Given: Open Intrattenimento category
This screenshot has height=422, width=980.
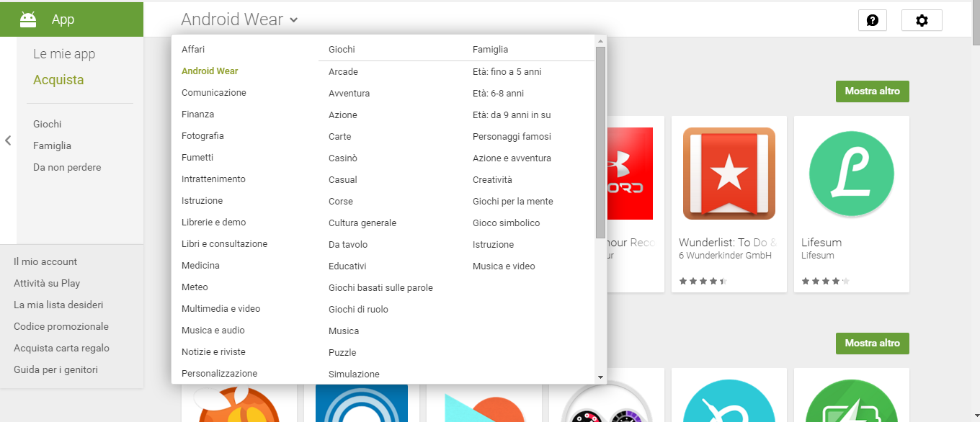Looking at the screenshot, I should [213, 179].
